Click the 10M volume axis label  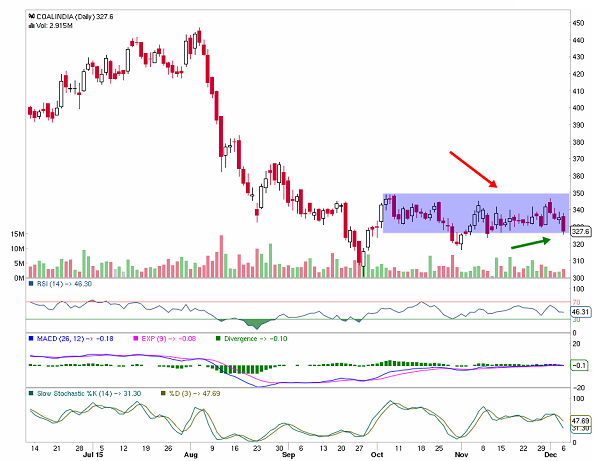[17, 248]
